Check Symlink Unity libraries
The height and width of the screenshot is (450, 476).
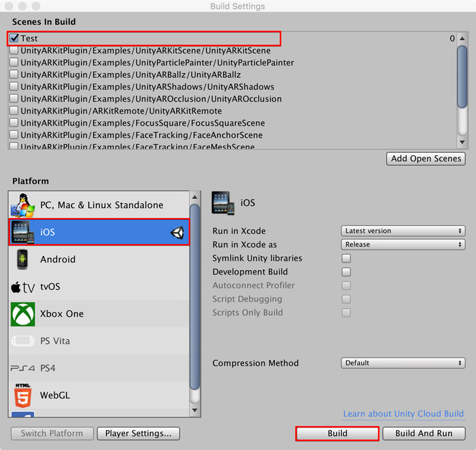pyautogui.click(x=346, y=259)
